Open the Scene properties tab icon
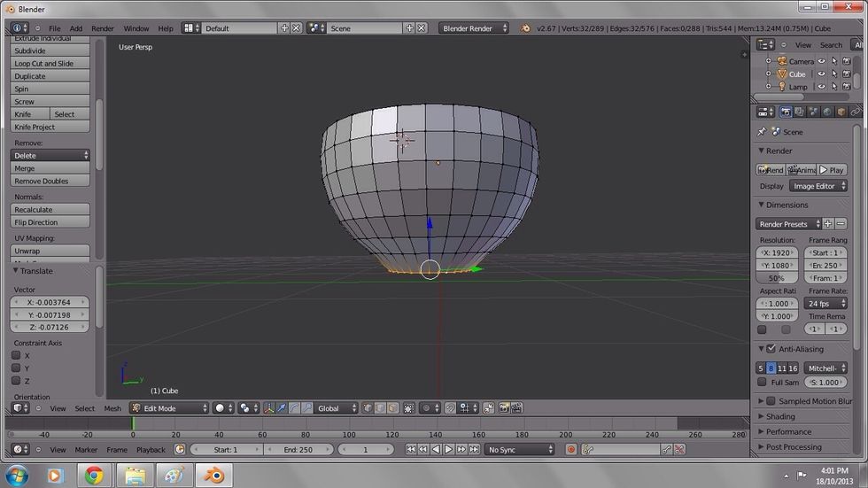The width and height of the screenshot is (868, 488). 813,112
